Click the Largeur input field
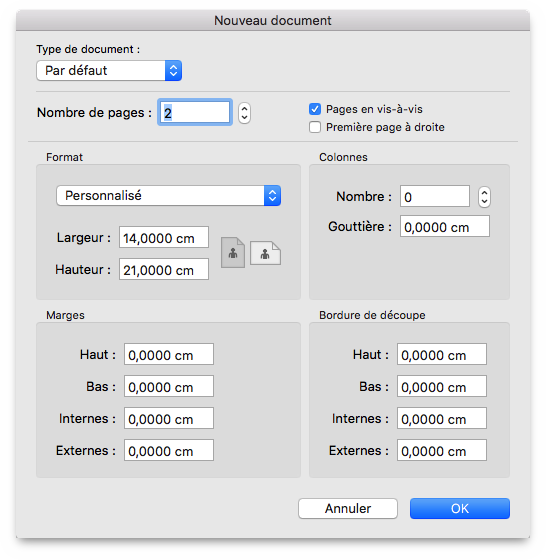The width and height of the screenshot is (546, 560). coord(164,237)
